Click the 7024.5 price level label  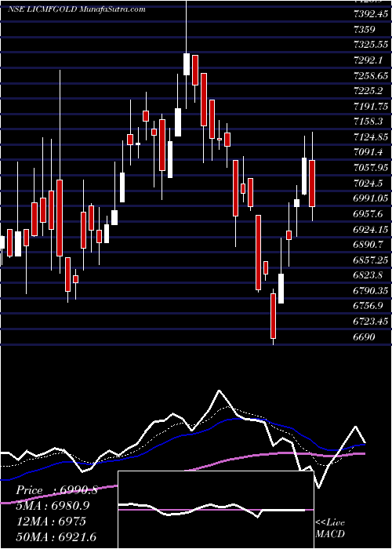[x=368, y=183]
